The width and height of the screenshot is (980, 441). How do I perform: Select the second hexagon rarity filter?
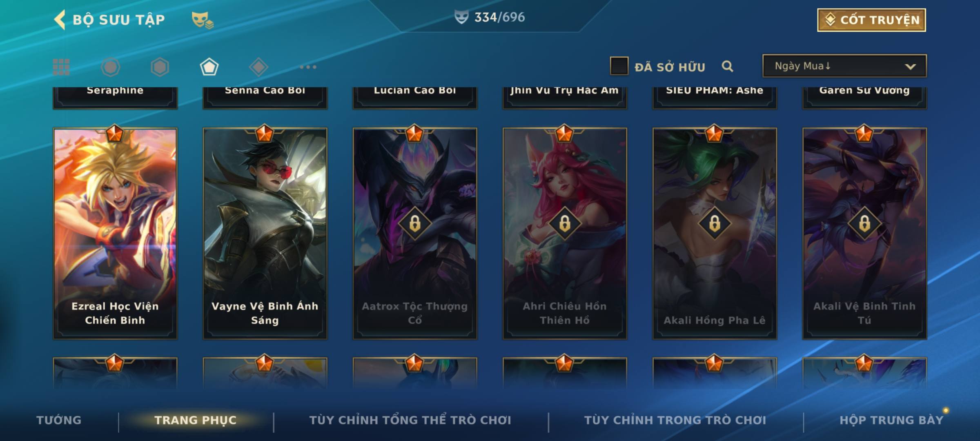click(x=160, y=67)
